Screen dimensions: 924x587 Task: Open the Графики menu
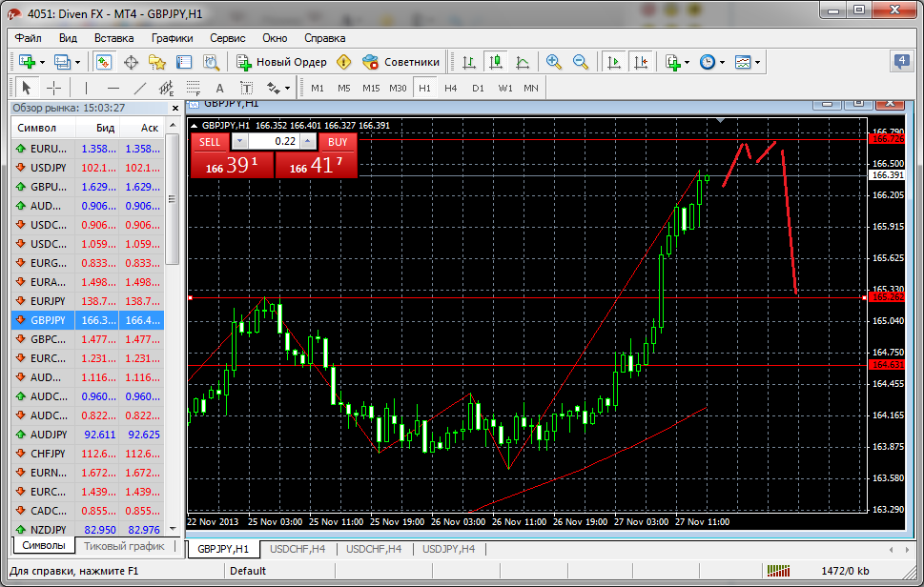click(x=172, y=38)
